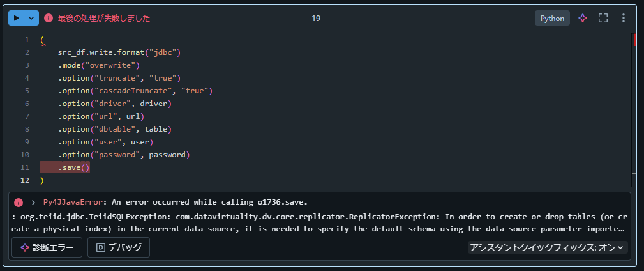Click line number 6 in gutter
Screen dimensions: 644x271
pyautogui.click(x=27, y=103)
